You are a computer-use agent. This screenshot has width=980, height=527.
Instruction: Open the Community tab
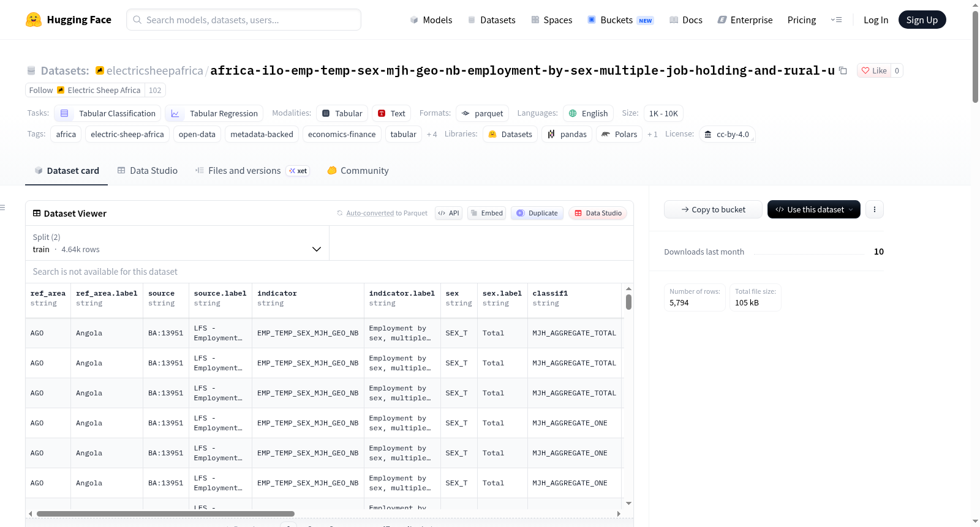point(358,171)
